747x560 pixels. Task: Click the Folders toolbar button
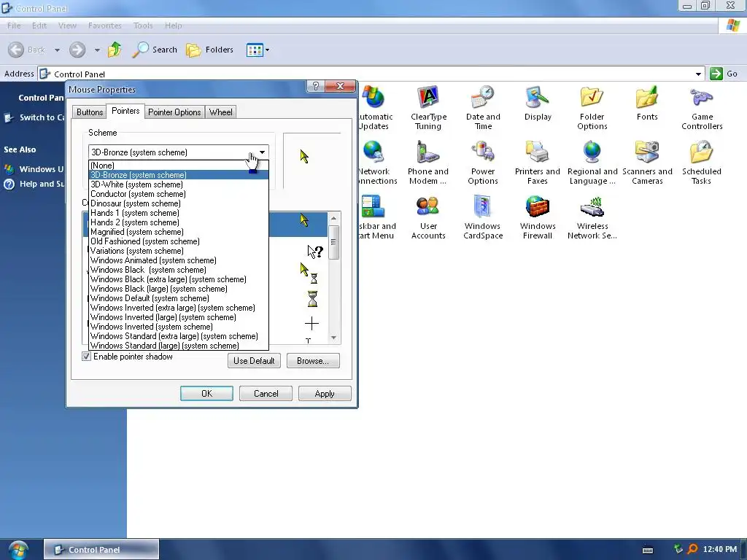[209, 50]
